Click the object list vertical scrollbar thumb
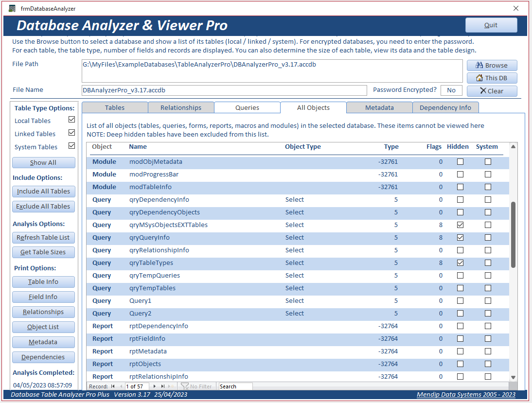This screenshot has height=403, width=532. pos(514,235)
